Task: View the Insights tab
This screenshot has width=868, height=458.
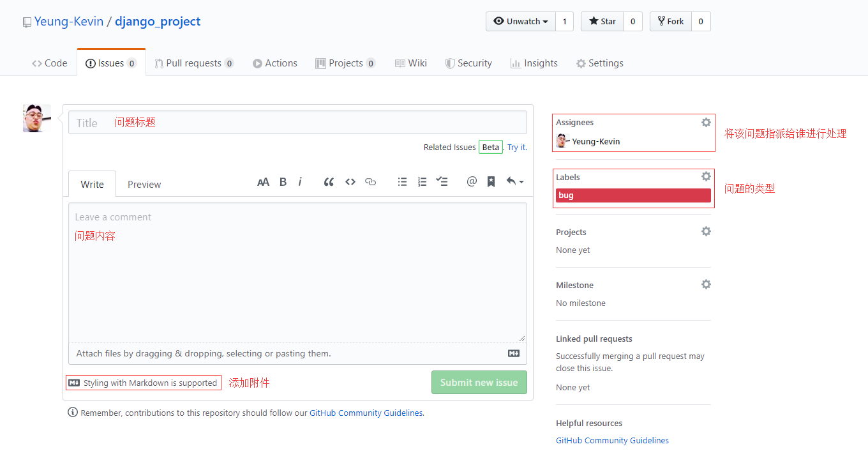Action: (534, 63)
